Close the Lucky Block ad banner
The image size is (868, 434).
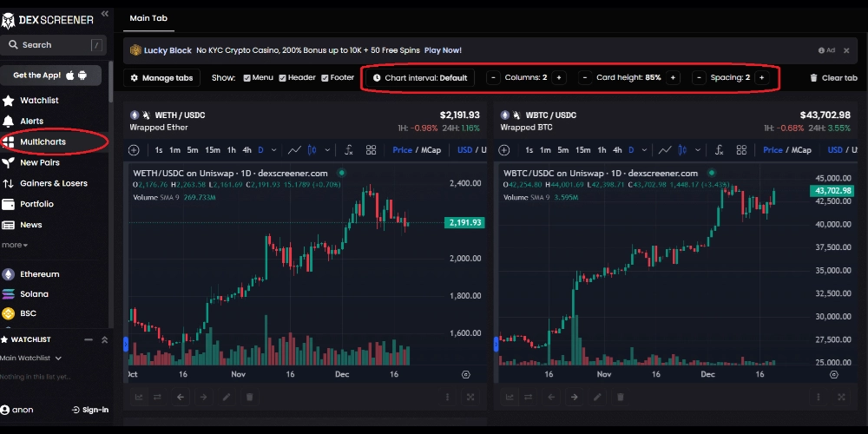tap(846, 50)
